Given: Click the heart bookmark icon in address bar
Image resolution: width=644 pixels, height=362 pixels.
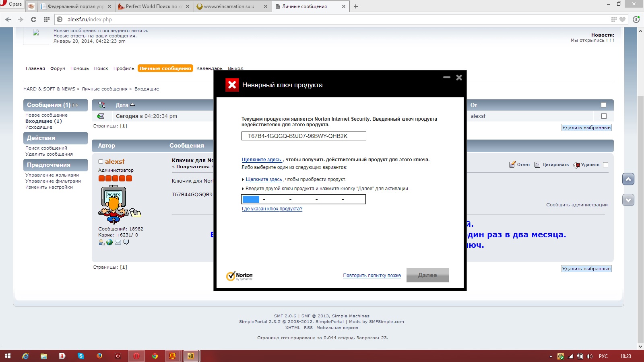Looking at the screenshot, I should click(x=623, y=19).
